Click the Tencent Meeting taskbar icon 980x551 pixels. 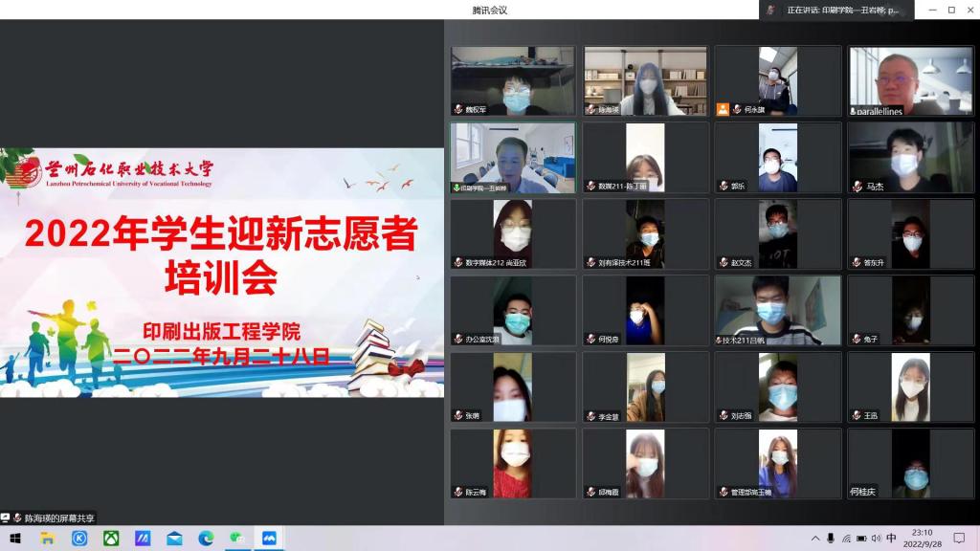269,539
